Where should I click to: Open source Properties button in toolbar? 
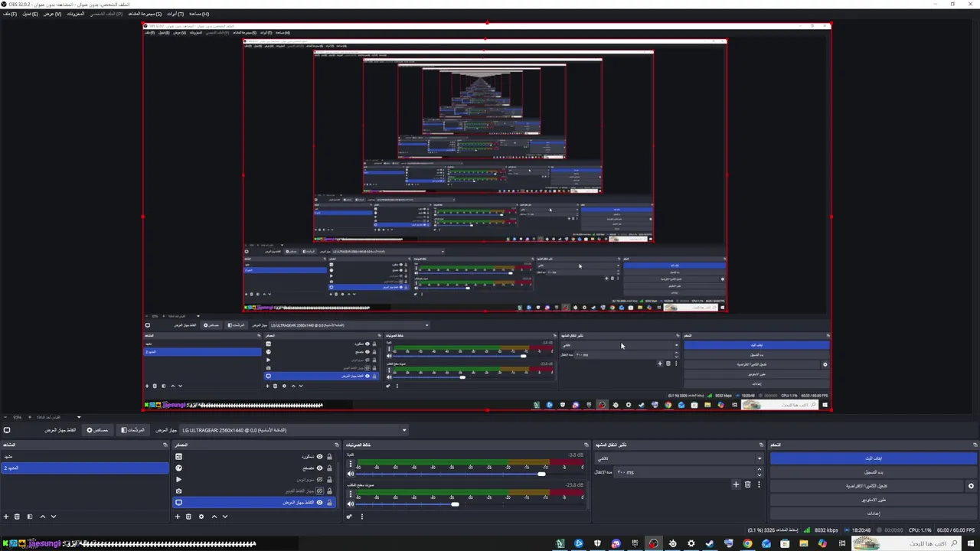pos(97,430)
